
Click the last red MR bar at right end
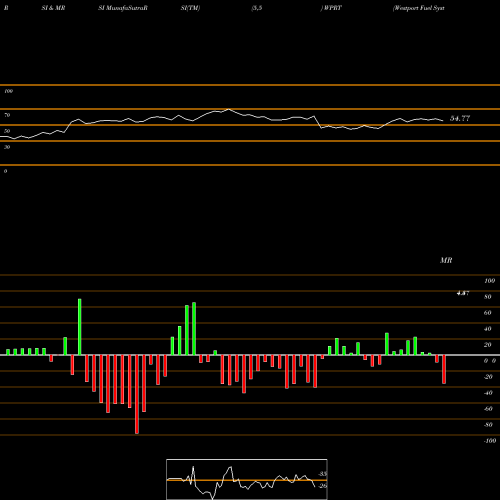(444, 369)
